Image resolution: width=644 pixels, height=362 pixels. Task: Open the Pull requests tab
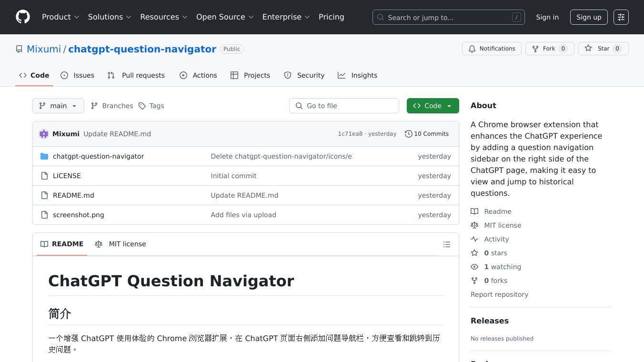[136, 75]
